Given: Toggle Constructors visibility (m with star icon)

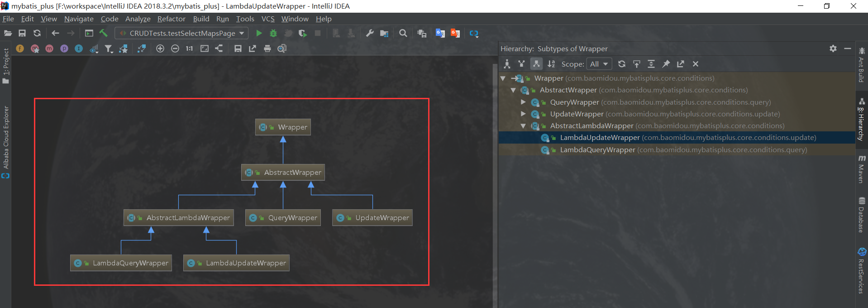Looking at the screenshot, I should click(x=35, y=48).
